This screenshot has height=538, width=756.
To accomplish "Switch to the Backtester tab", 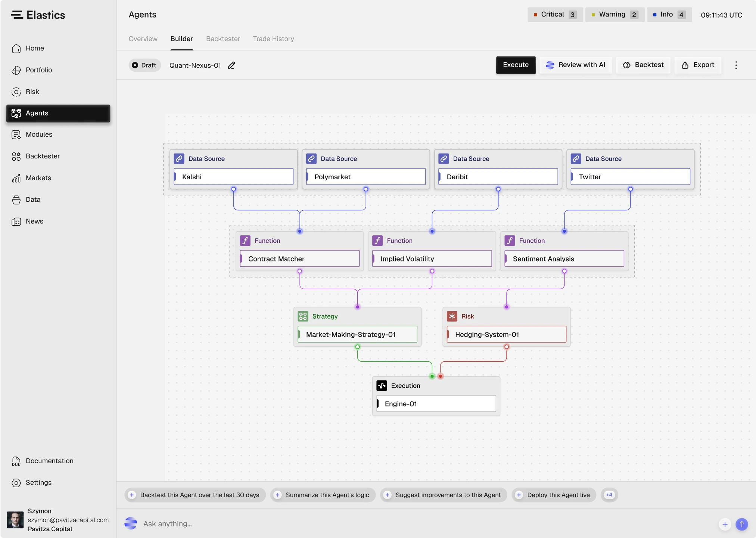I will click(223, 39).
